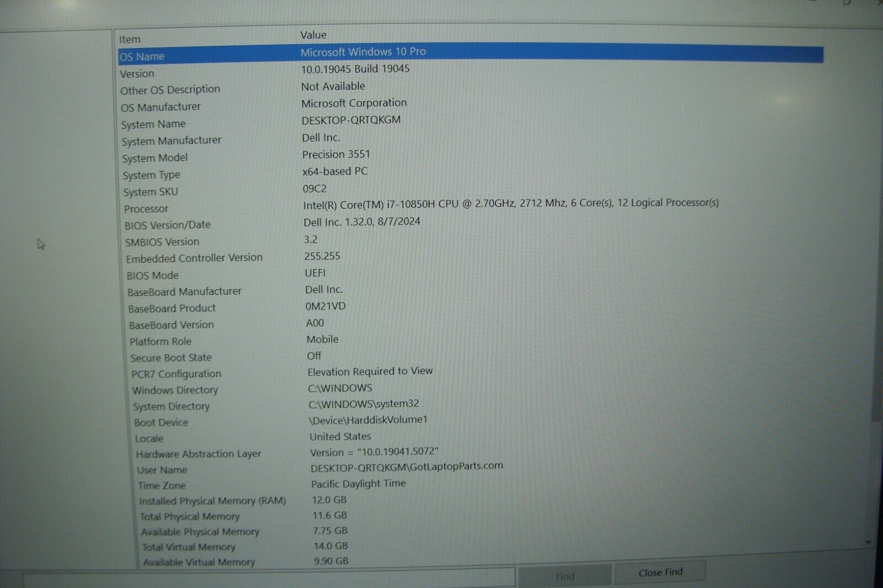Select the BIOS Mode UEFI row
The width and height of the screenshot is (883, 588).
point(221,274)
